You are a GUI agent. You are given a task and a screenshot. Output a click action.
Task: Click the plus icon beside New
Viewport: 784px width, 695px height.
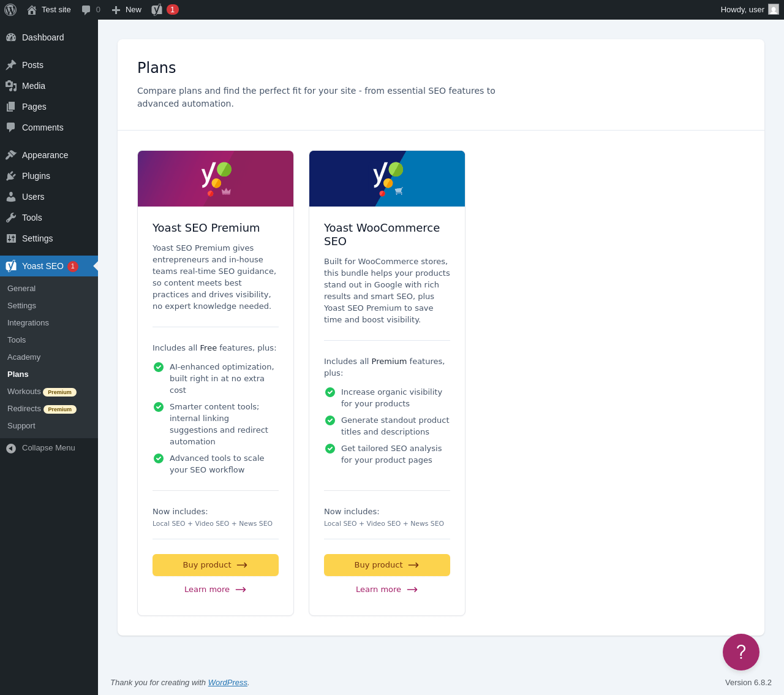(116, 10)
